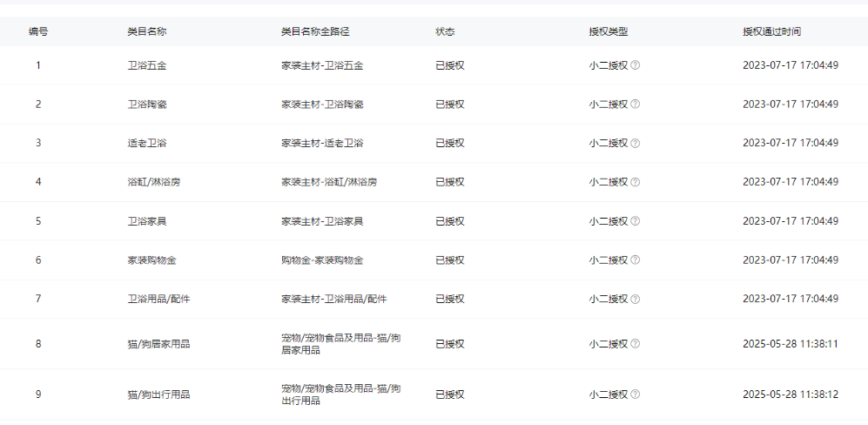Open help icon in 浴缸/淋浴房 row
Screen dimensions: 868x425
point(636,182)
